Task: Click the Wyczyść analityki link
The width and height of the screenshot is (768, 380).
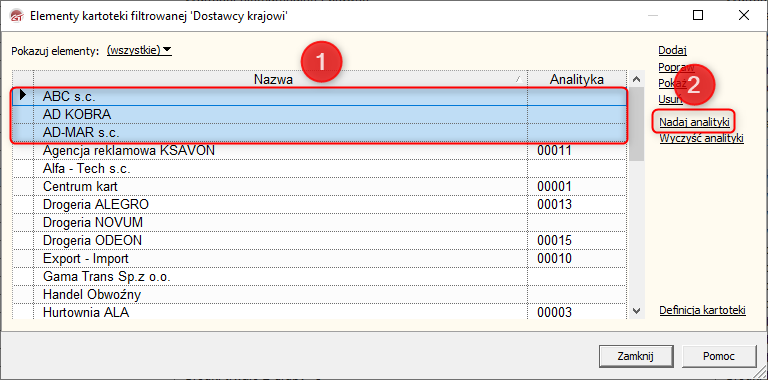Action: 701,138
